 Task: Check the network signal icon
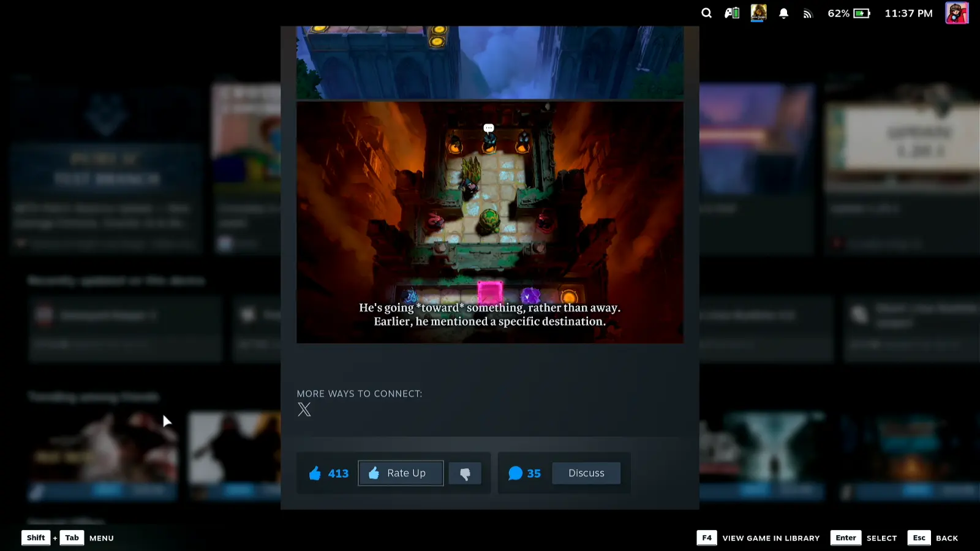click(808, 13)
